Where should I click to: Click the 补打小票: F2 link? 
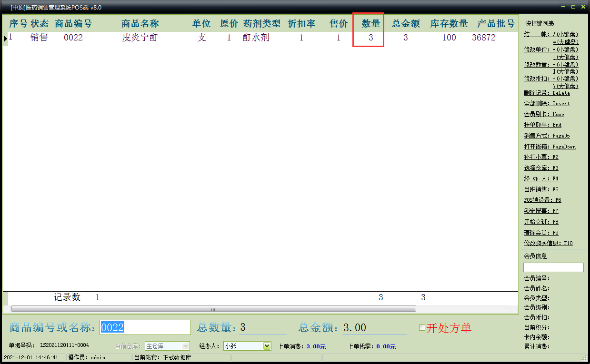[x=541, y=157]
